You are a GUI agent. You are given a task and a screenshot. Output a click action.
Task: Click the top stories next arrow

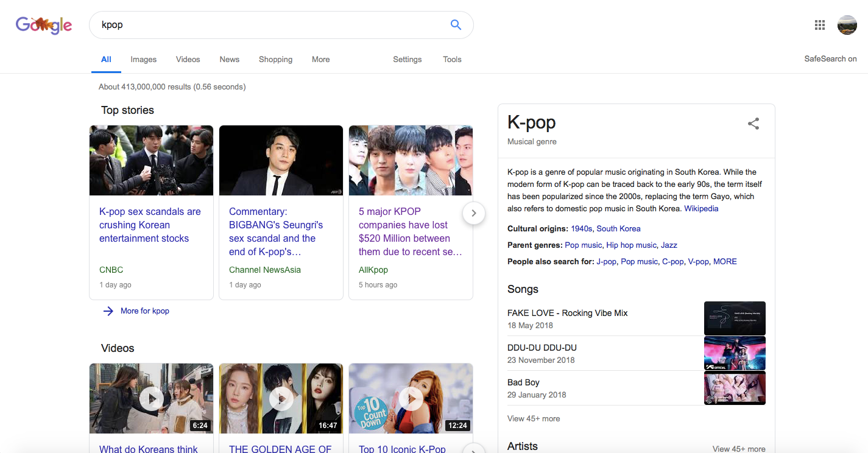tap(474, 213)
